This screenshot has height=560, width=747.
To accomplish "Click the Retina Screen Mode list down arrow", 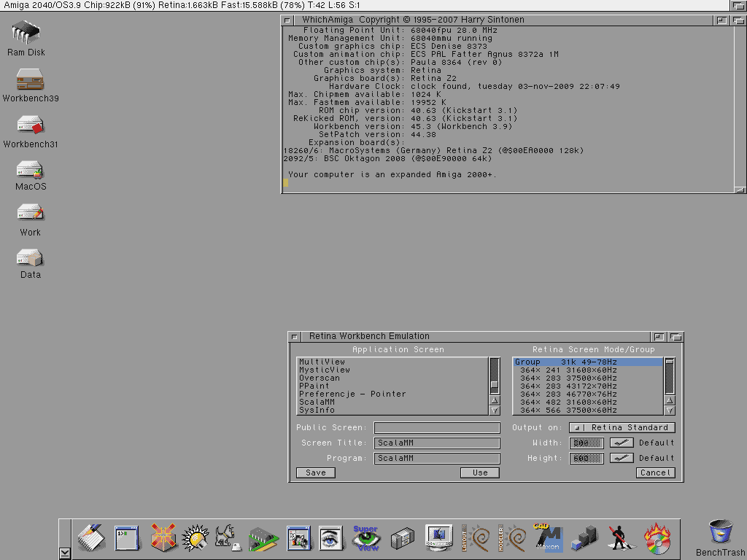I will click(x=670, y=410).
